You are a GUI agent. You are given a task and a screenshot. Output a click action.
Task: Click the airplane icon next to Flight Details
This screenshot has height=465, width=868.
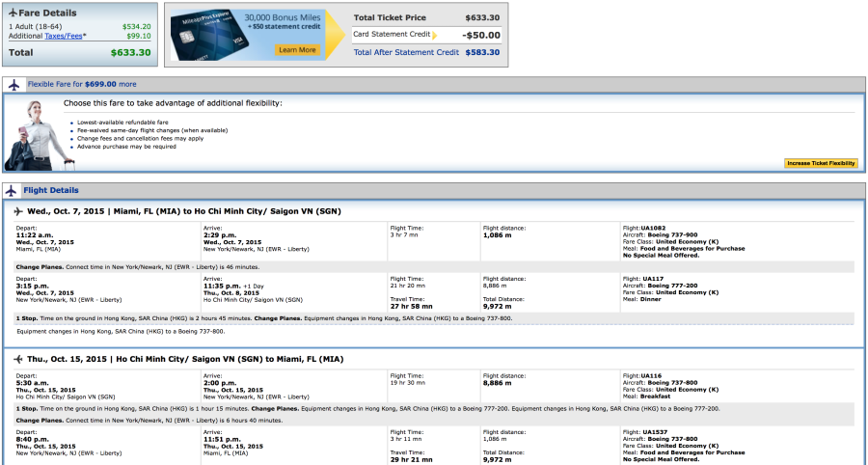click(11, 191)
